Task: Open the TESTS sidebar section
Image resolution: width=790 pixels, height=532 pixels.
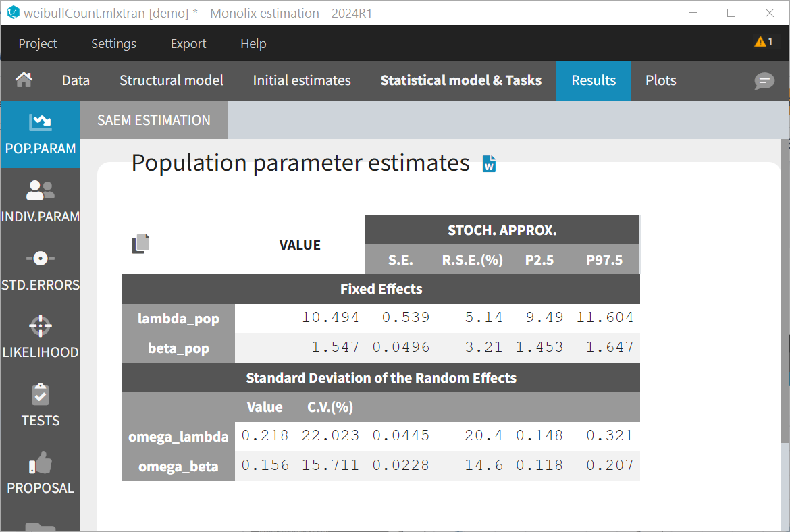Action: [40, 406]
